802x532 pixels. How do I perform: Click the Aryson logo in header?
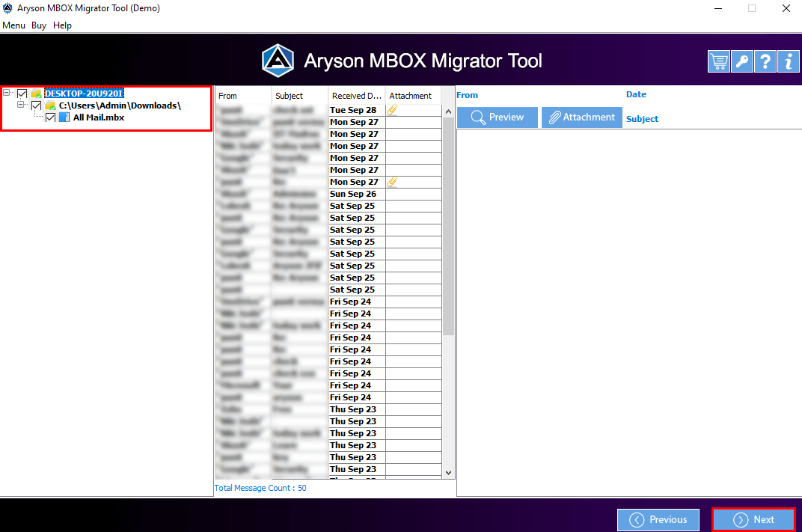tap(278, 61)
